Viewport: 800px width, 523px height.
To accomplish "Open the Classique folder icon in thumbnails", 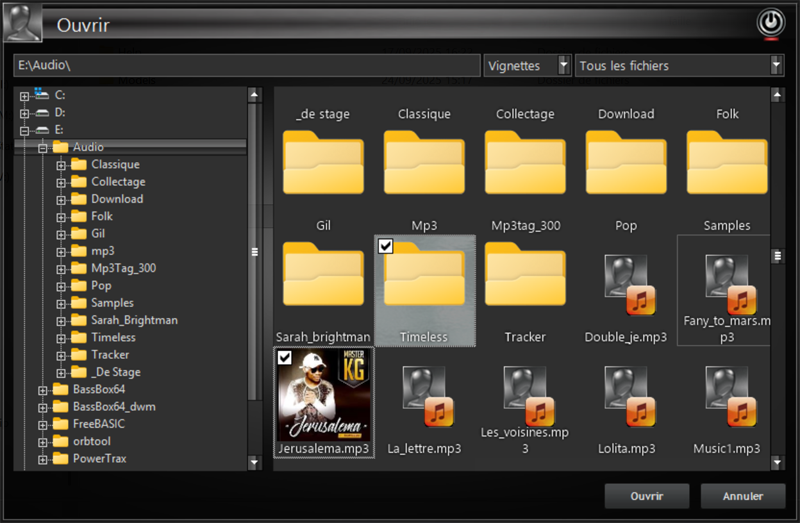I will pyautogui.click(x=424, y=163).
